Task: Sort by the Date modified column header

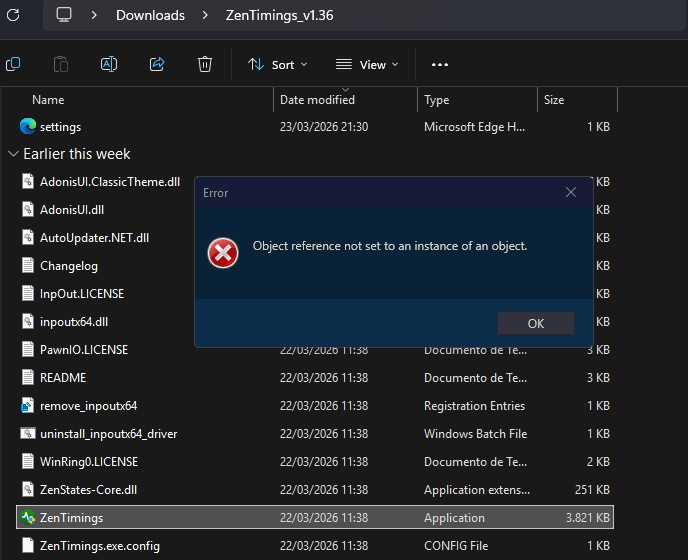Action: [x=317, y=100]
